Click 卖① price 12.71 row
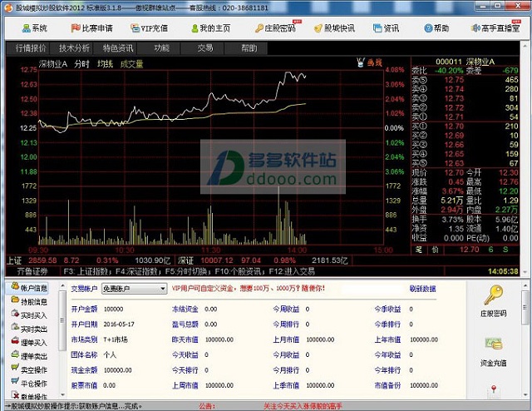This screenshot has width=532, height=411. [465, 116]
